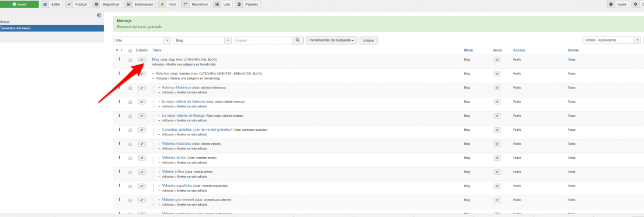Click home star for Videntes Serios row
Screen dimensions: 644x217
click(x=498, y=158)
